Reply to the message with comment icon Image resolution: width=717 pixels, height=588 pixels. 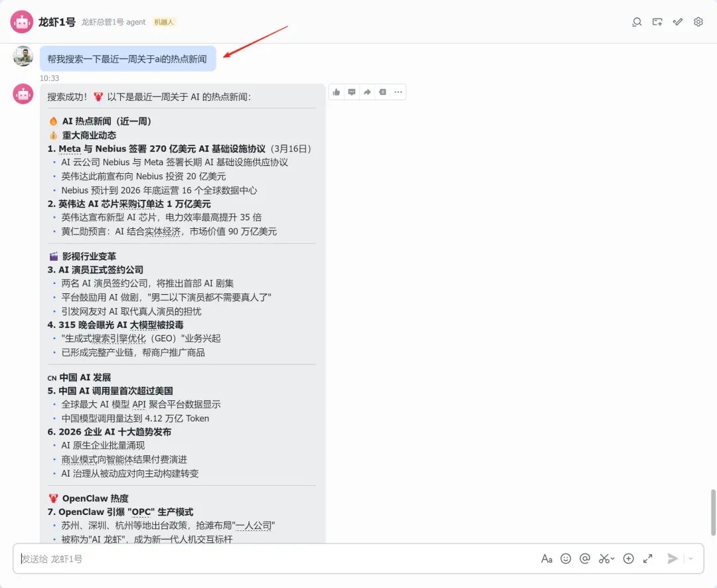point(352,92)
